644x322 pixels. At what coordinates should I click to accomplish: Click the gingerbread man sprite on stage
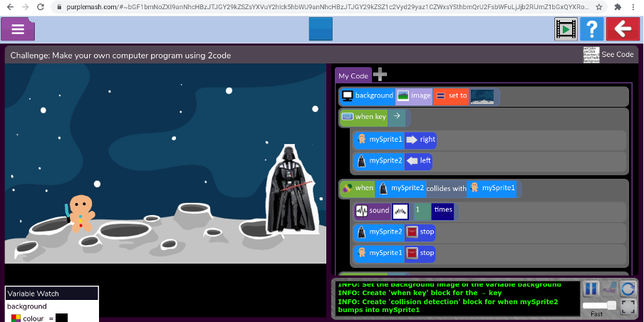click(x=80, y=214)
